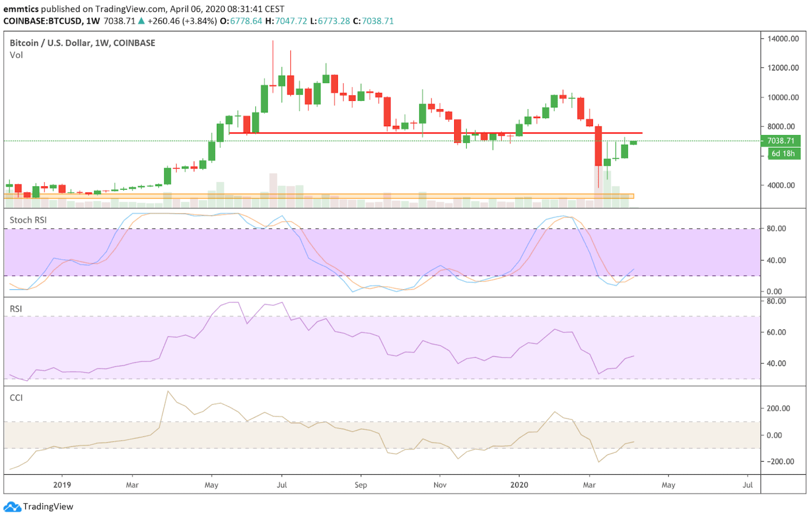Click the red horizontal resistance line
This screenshot has width=812, height=517.
pyautogui.click(x=436, y=133)
